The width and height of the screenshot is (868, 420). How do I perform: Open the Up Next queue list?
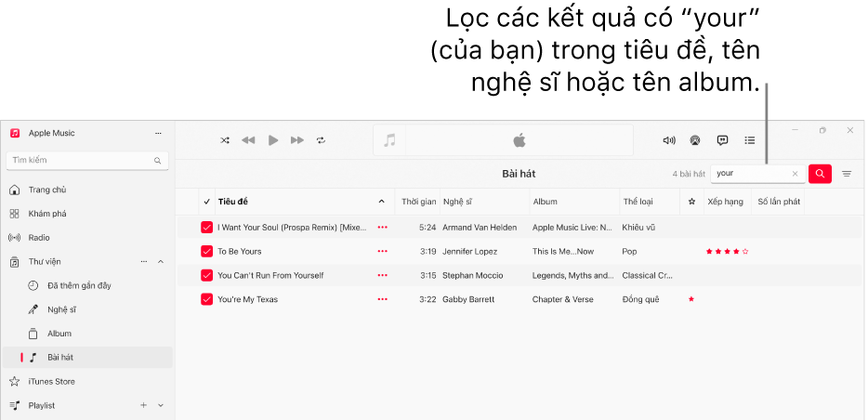750,140
